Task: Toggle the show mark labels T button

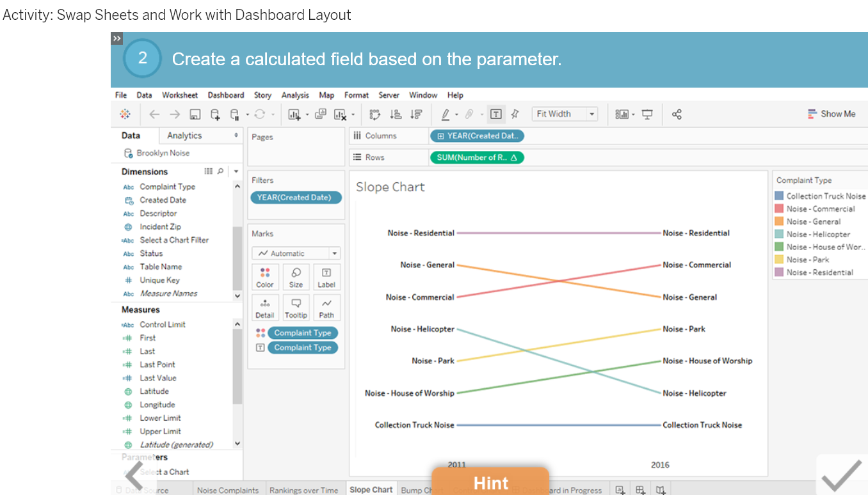Action: (x=496, y=114)
